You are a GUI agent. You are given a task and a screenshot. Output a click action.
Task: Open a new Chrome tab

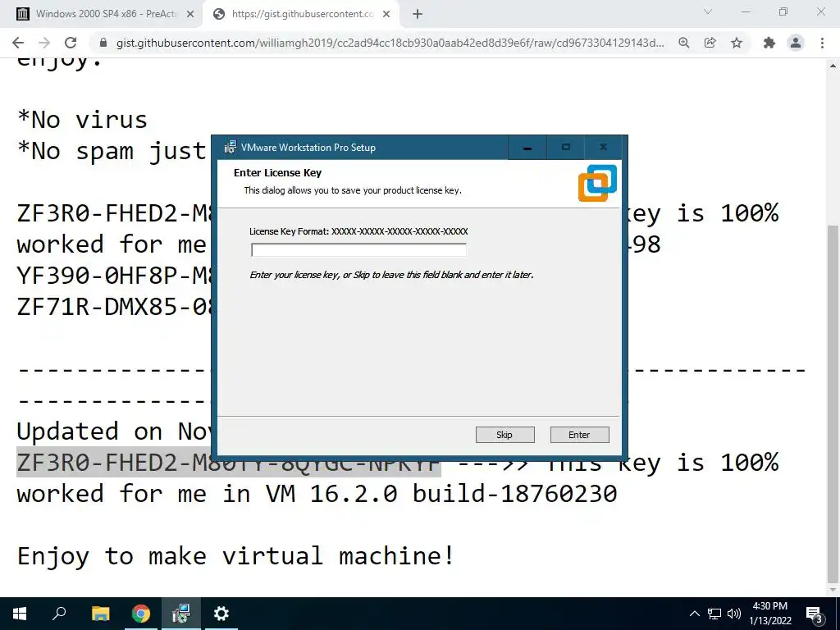[418, 14]
